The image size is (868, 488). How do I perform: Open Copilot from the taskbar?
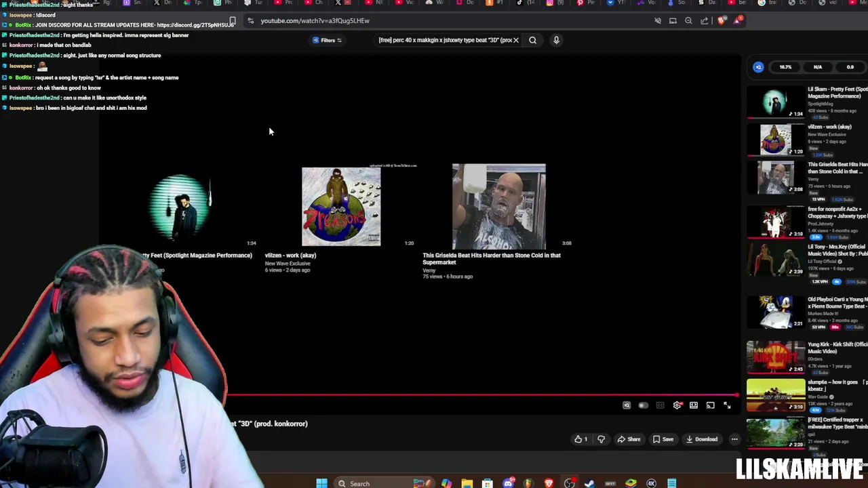point(446,483)
